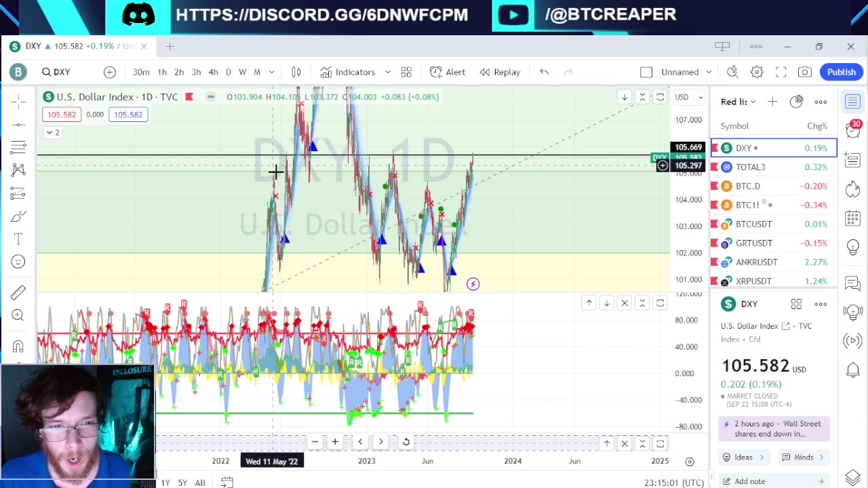Open the go-to-date calendar icon
This screenshot has width=868, height=488.
tap(227, 482)
